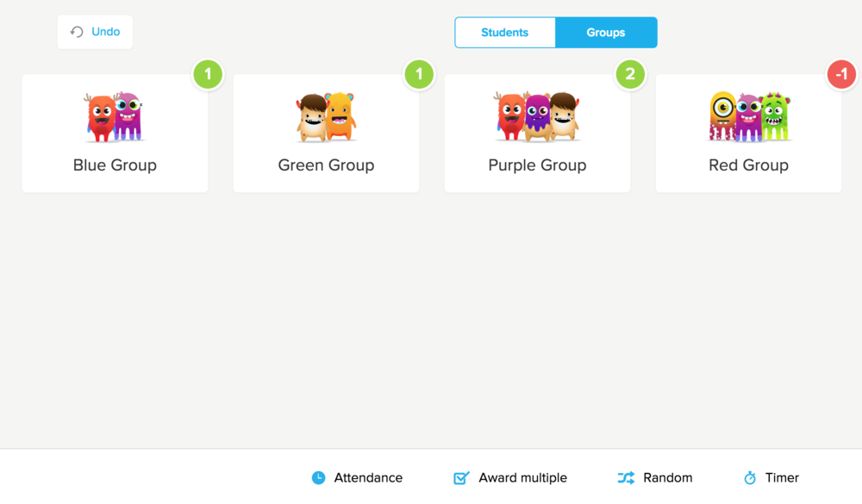Select the Groups tab
Screen dimensions: 862x504
tap(606, 33)
